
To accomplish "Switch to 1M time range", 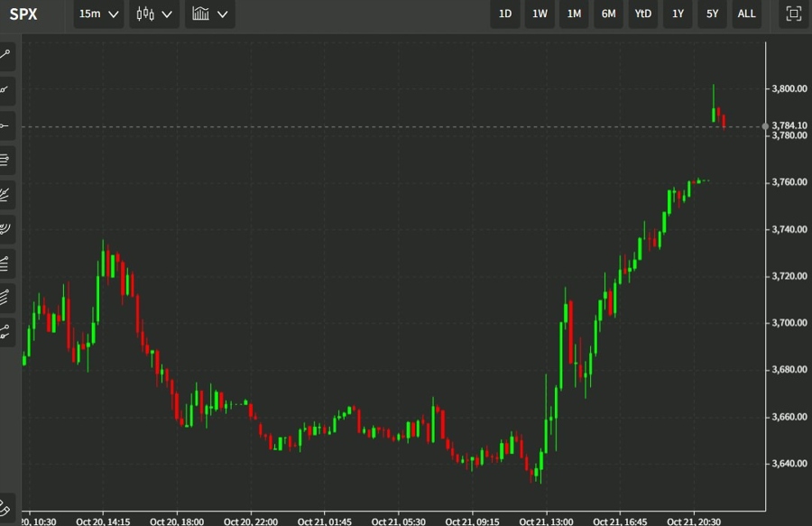I will point(574,14).
